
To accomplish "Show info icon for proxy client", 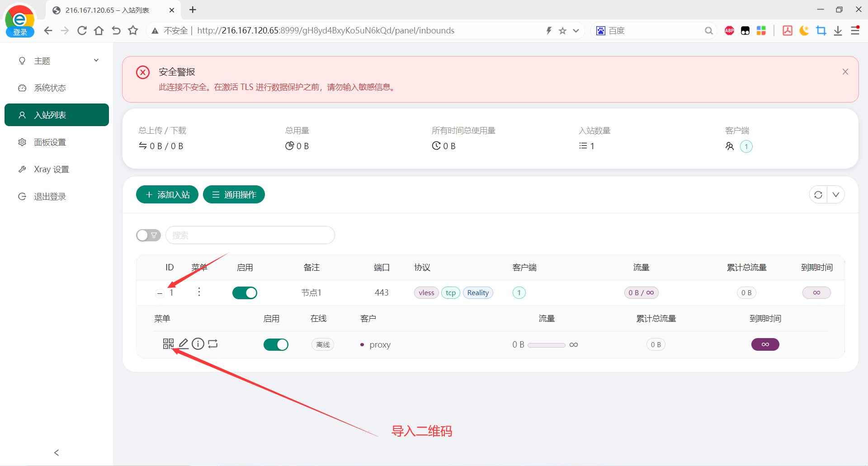I will click(x=198, y=344).
